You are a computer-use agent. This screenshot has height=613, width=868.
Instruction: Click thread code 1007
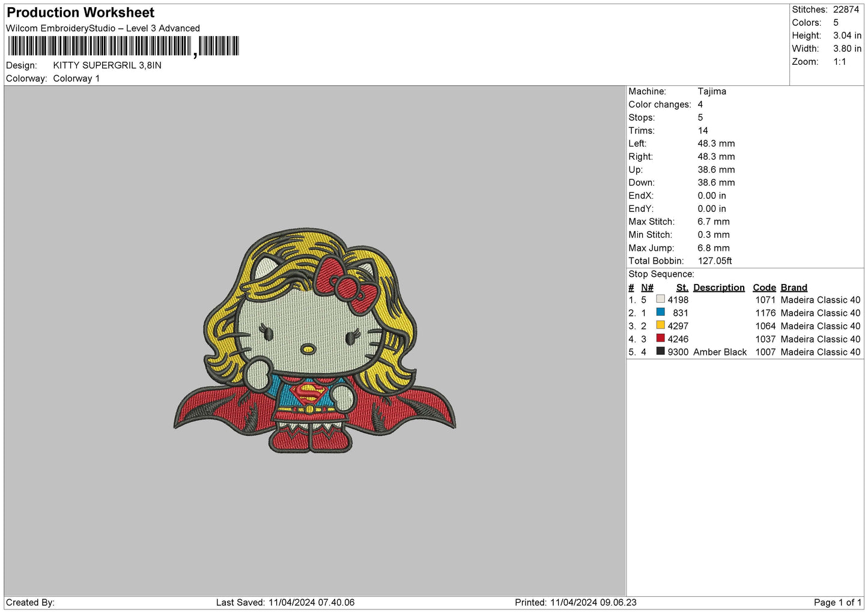coord(765,352)
